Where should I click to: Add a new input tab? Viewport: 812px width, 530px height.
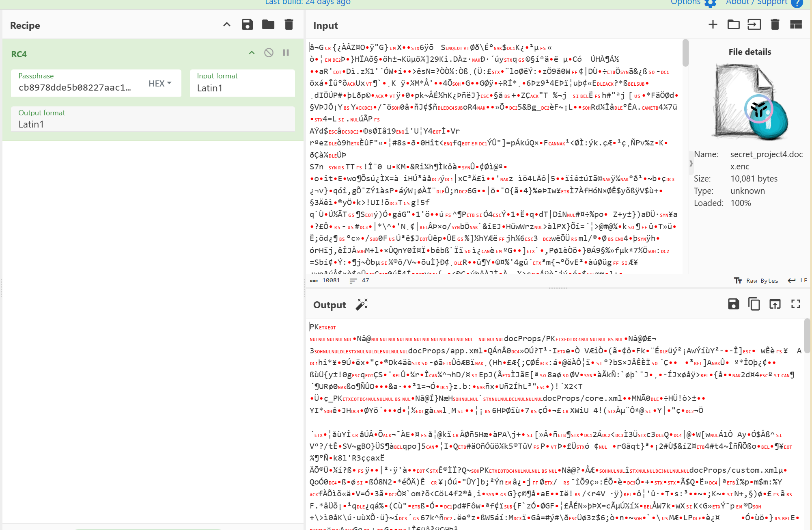point(713,25)
